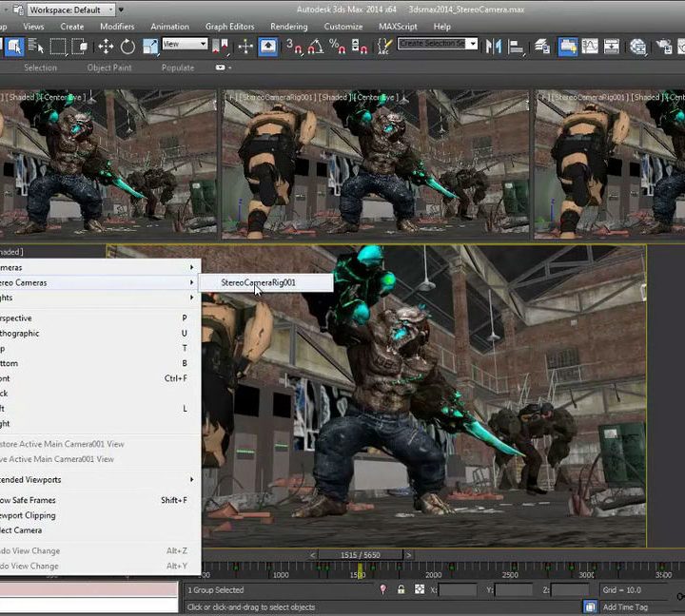
Task: Activate Select and Move tool
Action: (106, 47)
